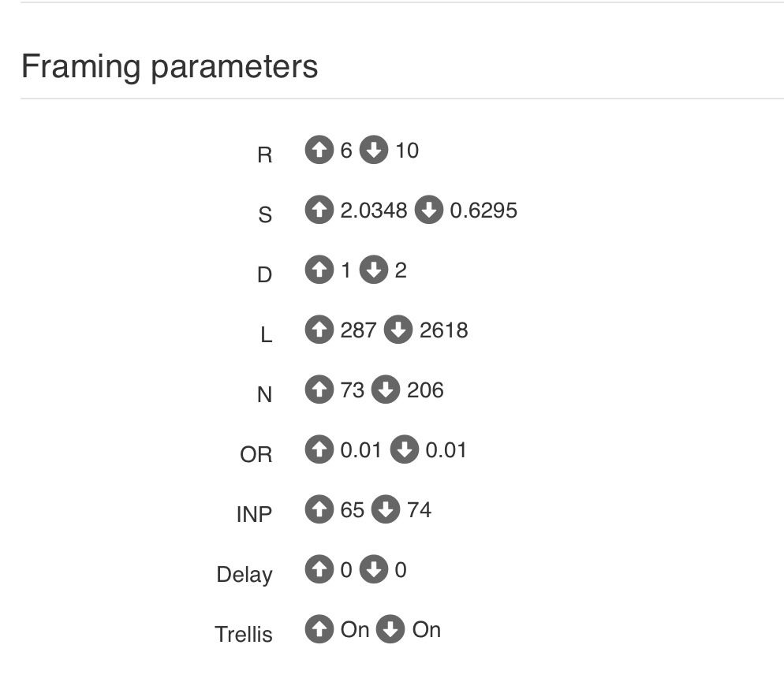The height and width of the screenshot is (697, 784).
Task: Click the downstream arrow icon beside R value 10
Action: click(374, 150)
